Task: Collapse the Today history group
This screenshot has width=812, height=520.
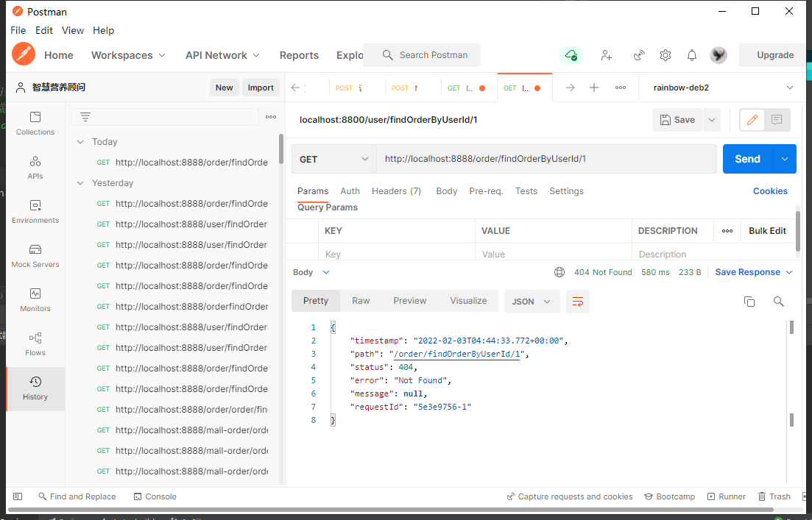Action: 80,142
